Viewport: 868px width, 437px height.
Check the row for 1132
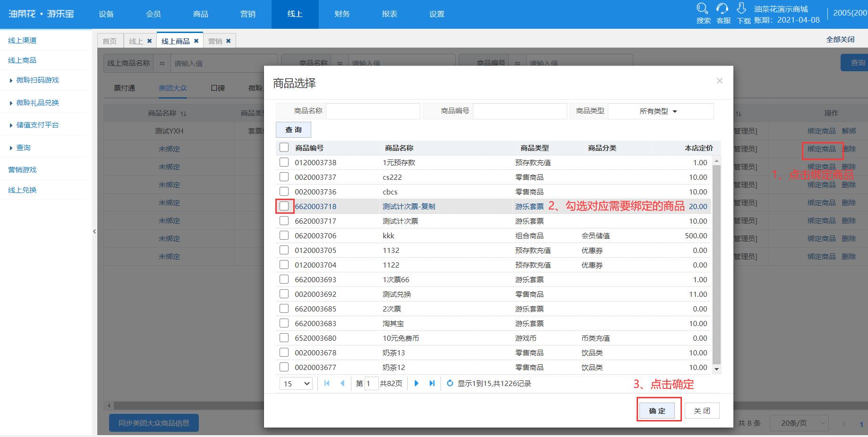(x=284, y=250)
